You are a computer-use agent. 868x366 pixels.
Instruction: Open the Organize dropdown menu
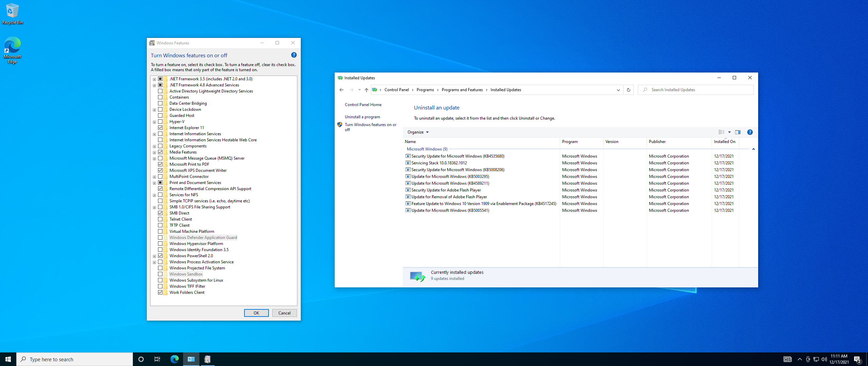(x=418, y=132)
